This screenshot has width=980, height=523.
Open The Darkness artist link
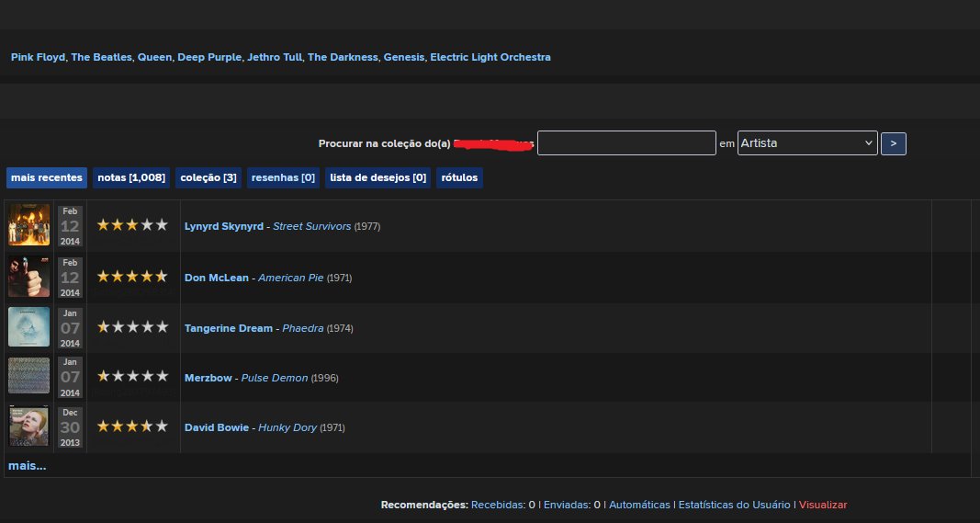(343, 57)
